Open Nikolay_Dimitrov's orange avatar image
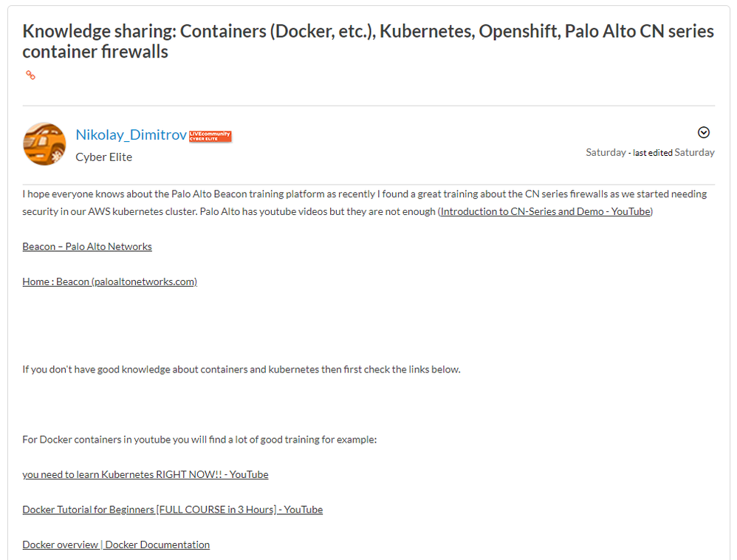Screen dimensions: 737x560 tap(44, 144)
